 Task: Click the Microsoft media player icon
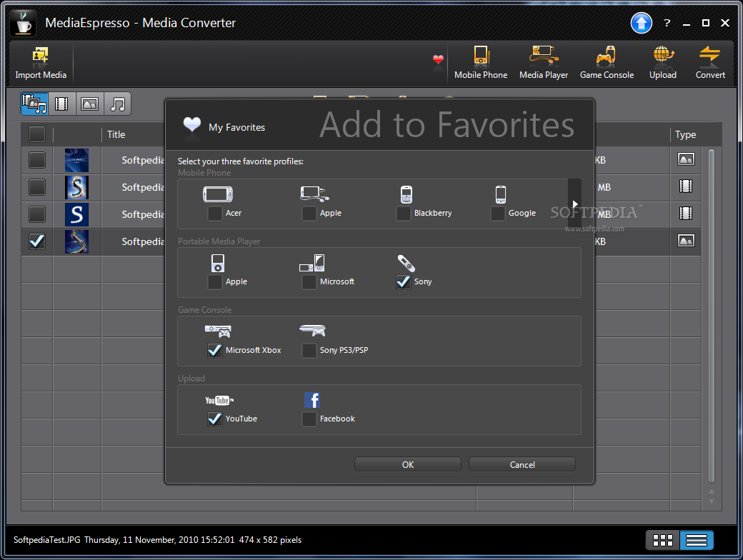(311, 263)
